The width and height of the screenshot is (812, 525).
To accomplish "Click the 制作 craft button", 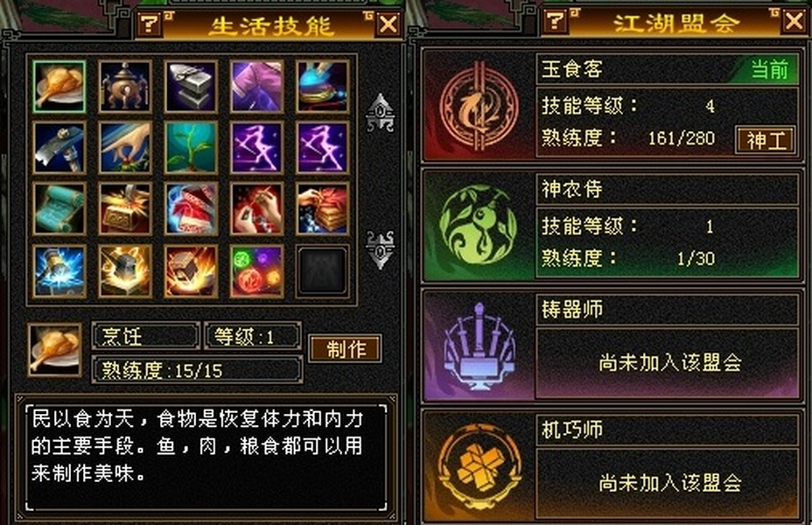I will click(x=346, y=348).
